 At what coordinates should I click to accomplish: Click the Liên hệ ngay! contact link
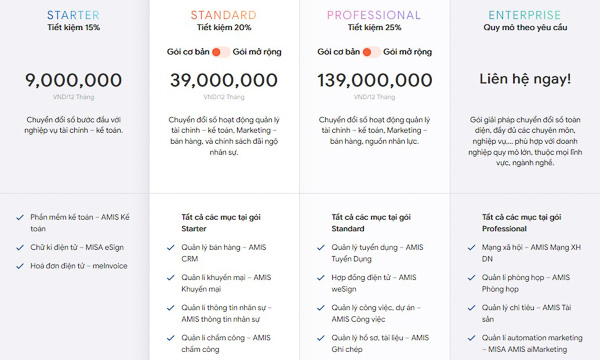(x=525, y=79)
